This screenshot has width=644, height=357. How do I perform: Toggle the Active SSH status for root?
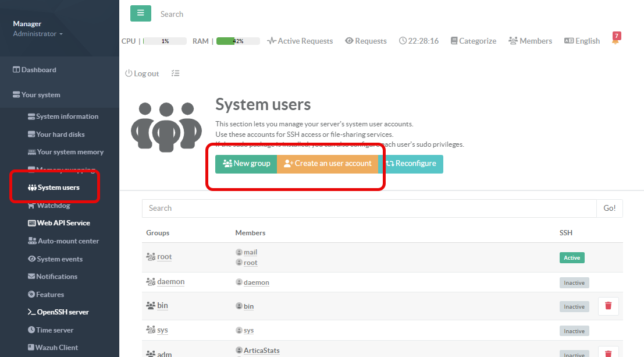(x=572, y=257)
